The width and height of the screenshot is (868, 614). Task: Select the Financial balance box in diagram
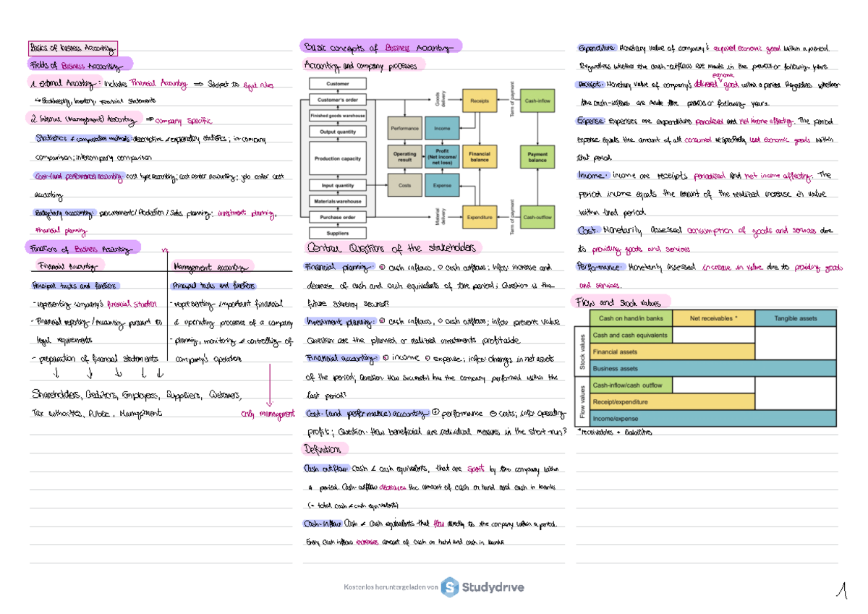point(480,157)
